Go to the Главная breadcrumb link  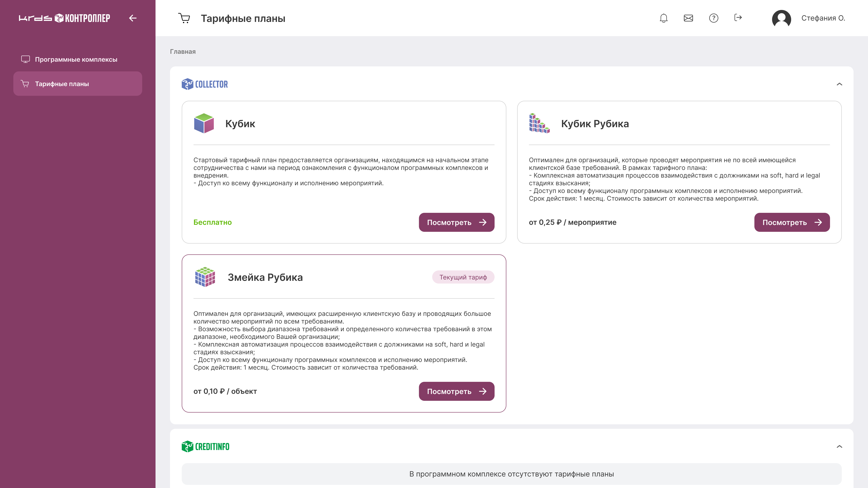point(183,52)
